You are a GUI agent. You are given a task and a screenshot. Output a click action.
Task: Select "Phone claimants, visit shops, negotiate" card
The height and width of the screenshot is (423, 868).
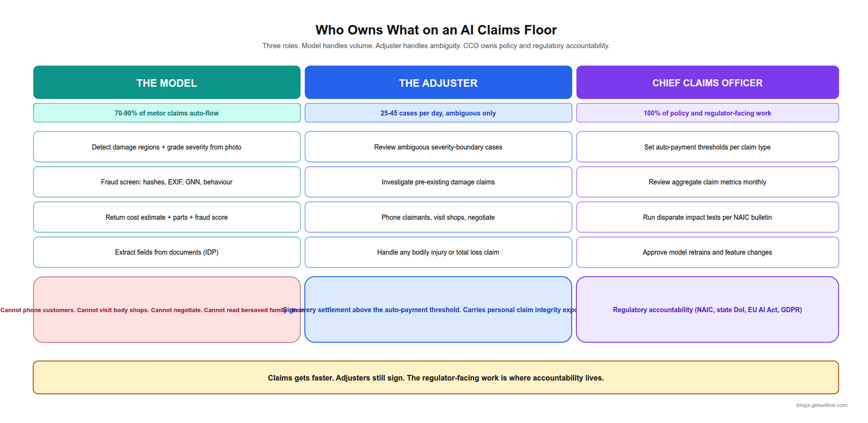point(438,217)
